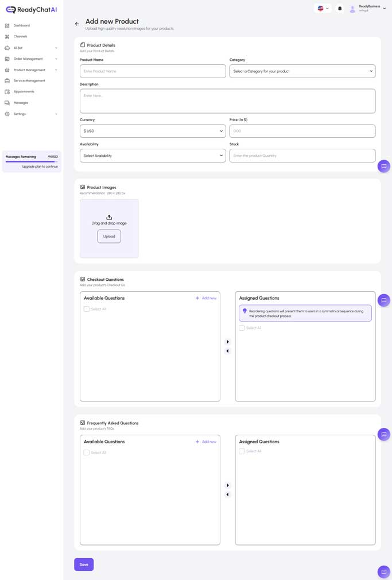
Task: Go to Appointments in the sidebar
Action: 24,92
